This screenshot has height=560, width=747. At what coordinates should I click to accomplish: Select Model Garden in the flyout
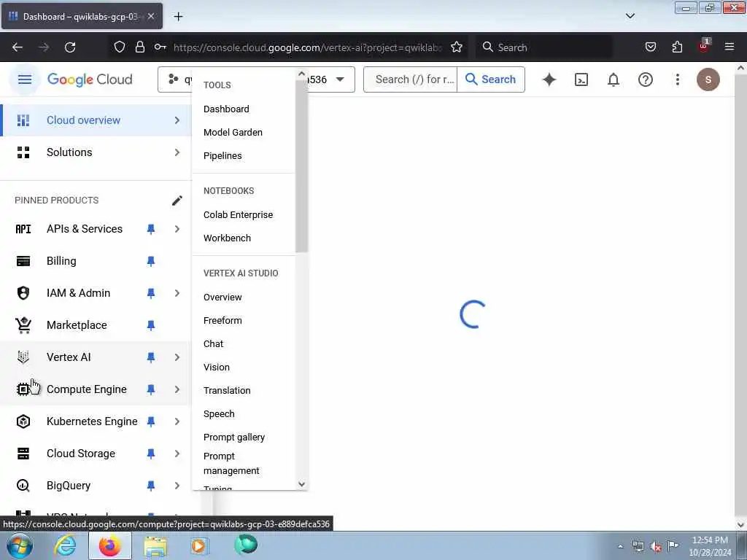pyautogui.click(x=233, y=133)
